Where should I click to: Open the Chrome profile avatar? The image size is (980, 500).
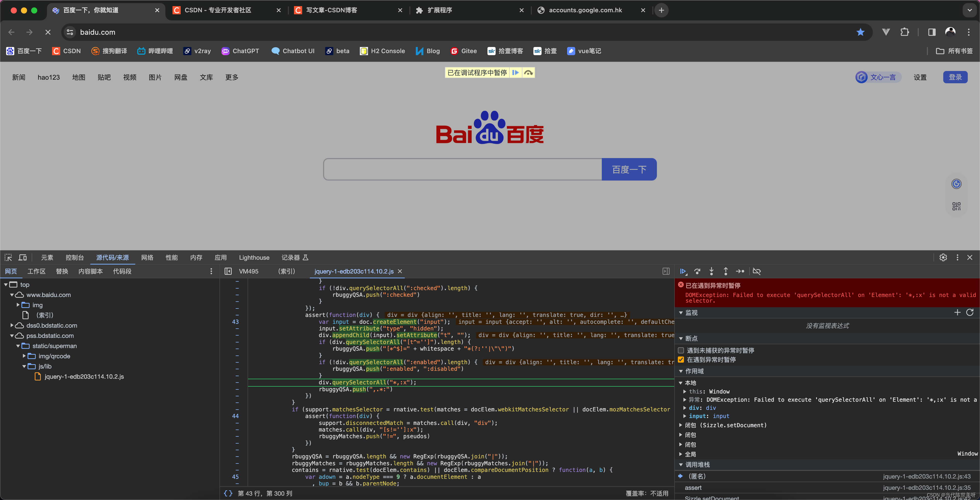pos(950,32)
